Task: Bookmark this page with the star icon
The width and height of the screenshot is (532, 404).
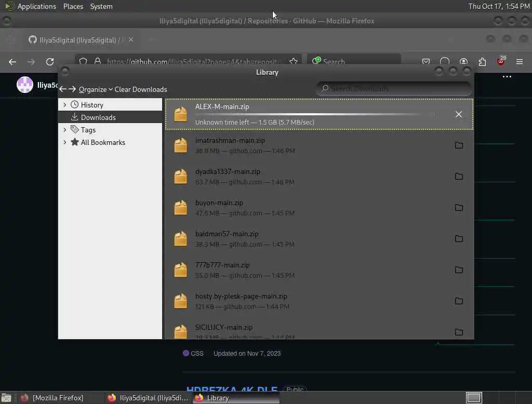Action: [x=294, y=62]
